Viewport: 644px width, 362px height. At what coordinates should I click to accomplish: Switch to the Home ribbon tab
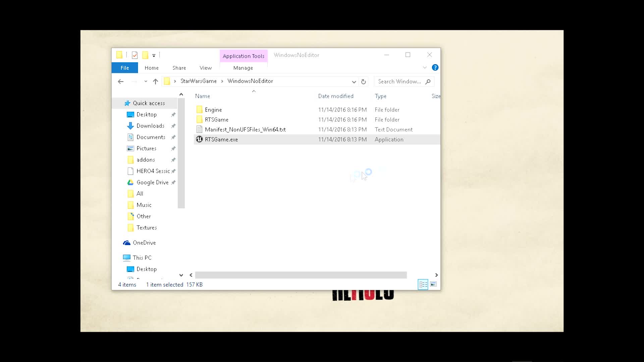pos(152,68)
